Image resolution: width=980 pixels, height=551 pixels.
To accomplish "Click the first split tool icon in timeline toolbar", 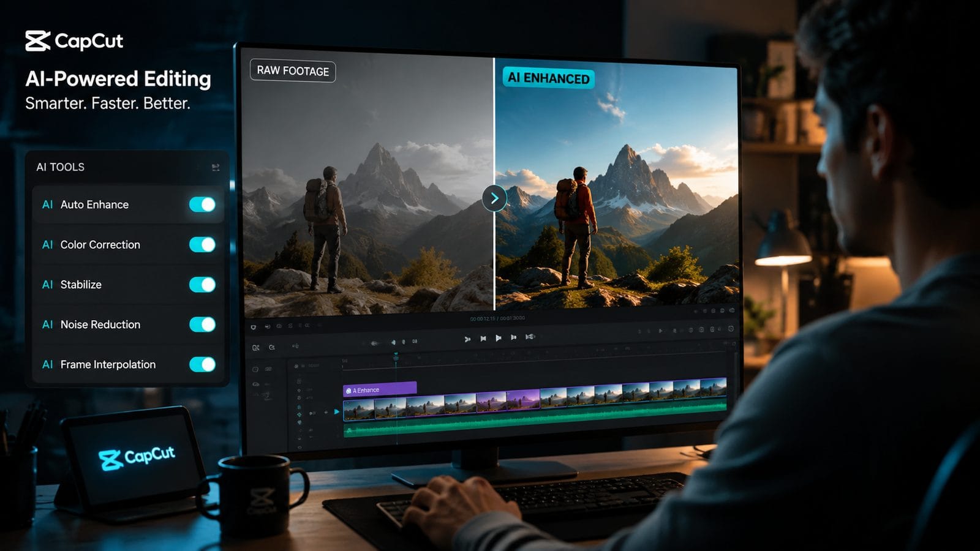I will 256,348.
